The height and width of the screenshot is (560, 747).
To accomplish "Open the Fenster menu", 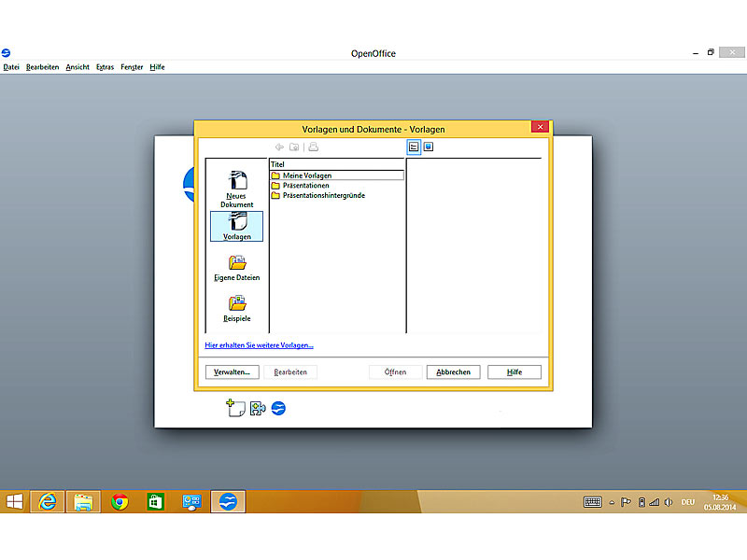I will point(132,67).
